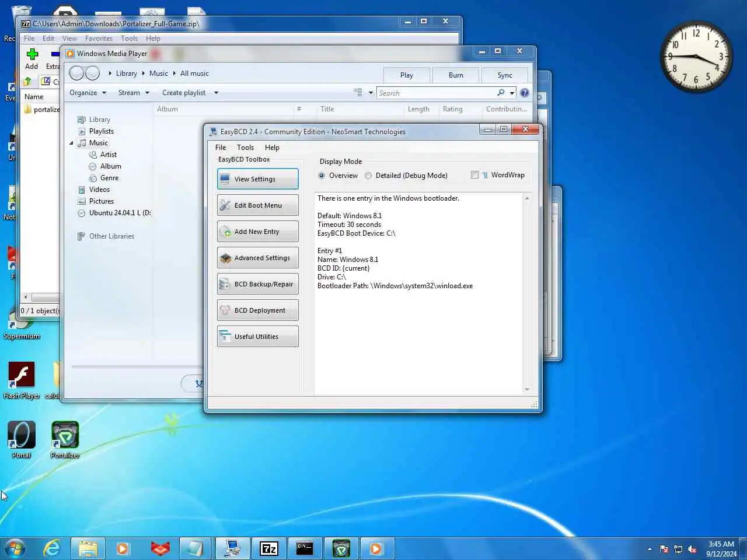
Task: Click Media Player forward navigation button
Action: (x=92, y=73)
